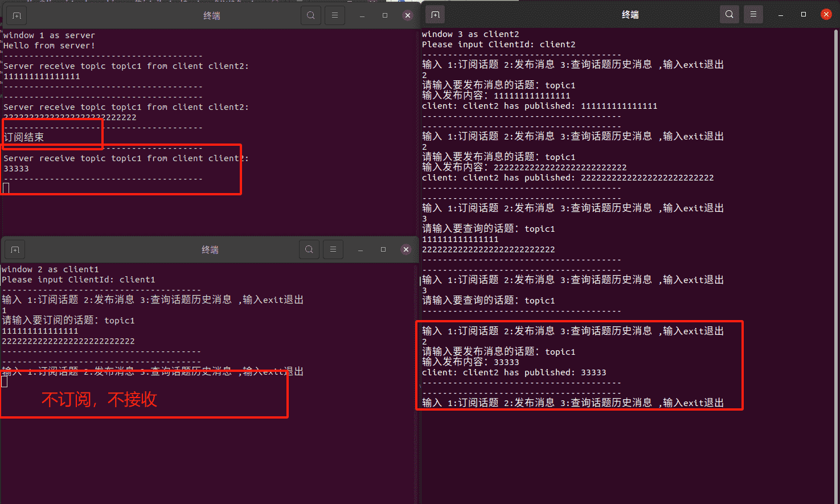Click the client2 terminal scrollbar

coord(836,266)
